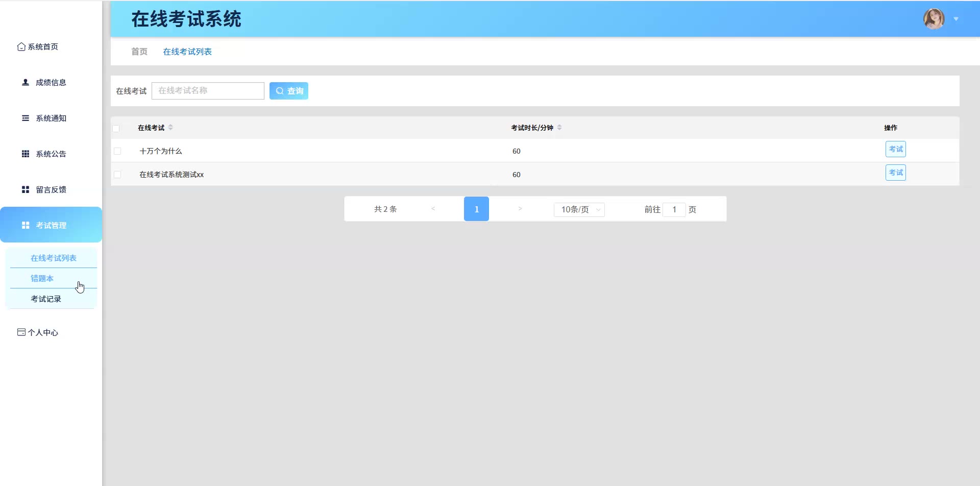The image size is (980, 486).
Task: Click duration 60 in 在线考试系统测试xx row
Action: coord(517,175)
